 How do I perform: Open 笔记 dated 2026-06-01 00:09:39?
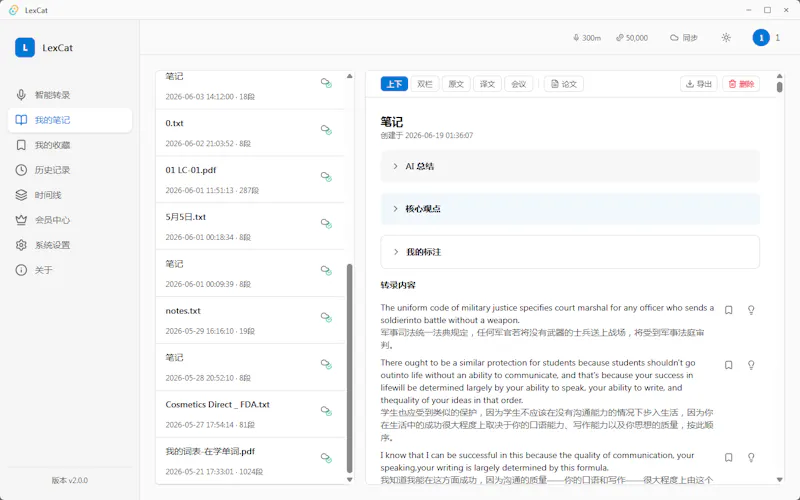(x=250, y=273)
